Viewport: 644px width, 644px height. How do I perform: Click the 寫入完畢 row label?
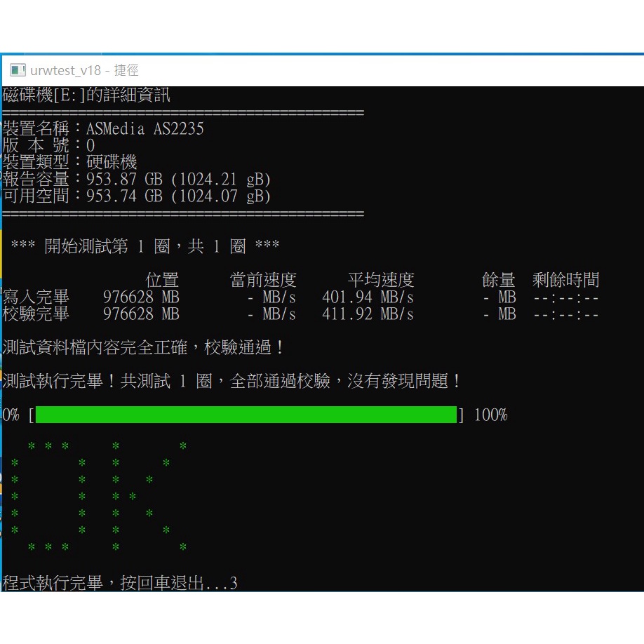pos(36,297)
